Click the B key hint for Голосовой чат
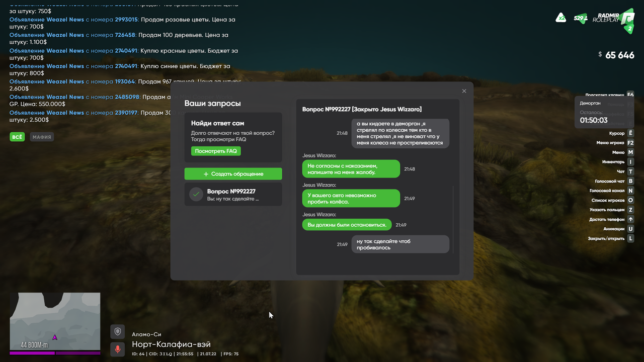 (630, 181)
